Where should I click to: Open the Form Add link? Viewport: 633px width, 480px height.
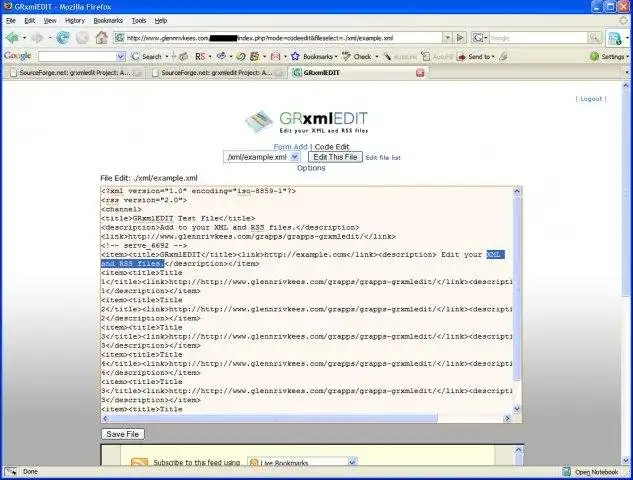pyautogui.click(x=290, y=147)
